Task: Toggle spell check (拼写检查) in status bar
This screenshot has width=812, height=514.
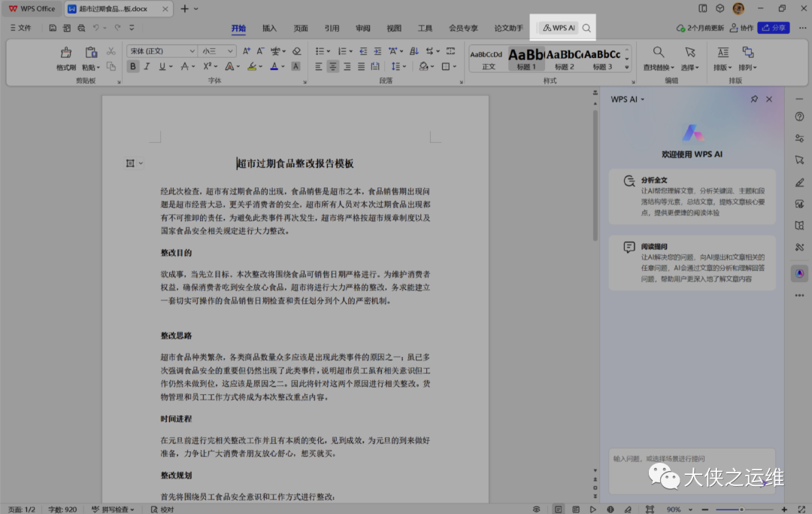Action: pos(111,509)
